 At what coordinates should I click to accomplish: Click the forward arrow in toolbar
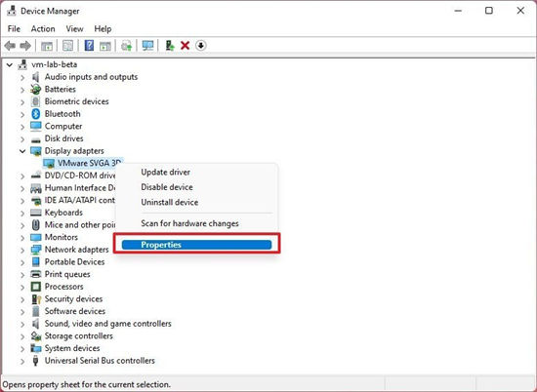[25, 45]
